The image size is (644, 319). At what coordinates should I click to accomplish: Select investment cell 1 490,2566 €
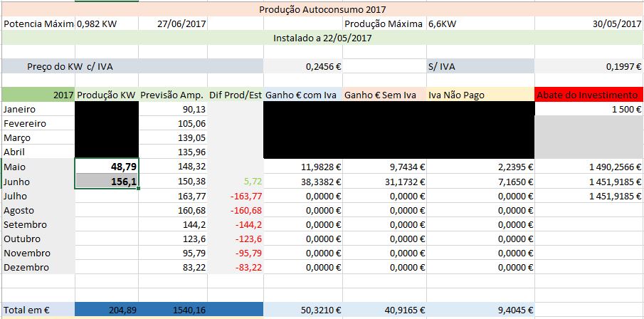click(x=588, y=167)
